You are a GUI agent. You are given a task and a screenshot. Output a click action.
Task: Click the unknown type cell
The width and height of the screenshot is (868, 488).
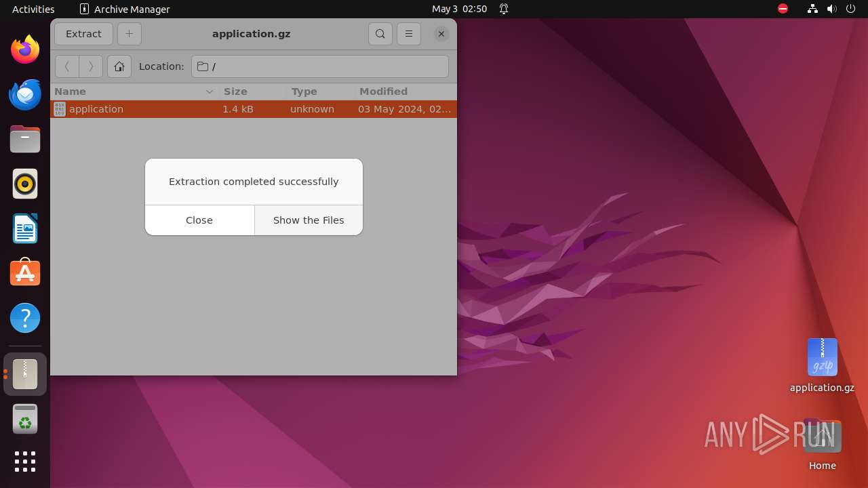pos(312,109)
